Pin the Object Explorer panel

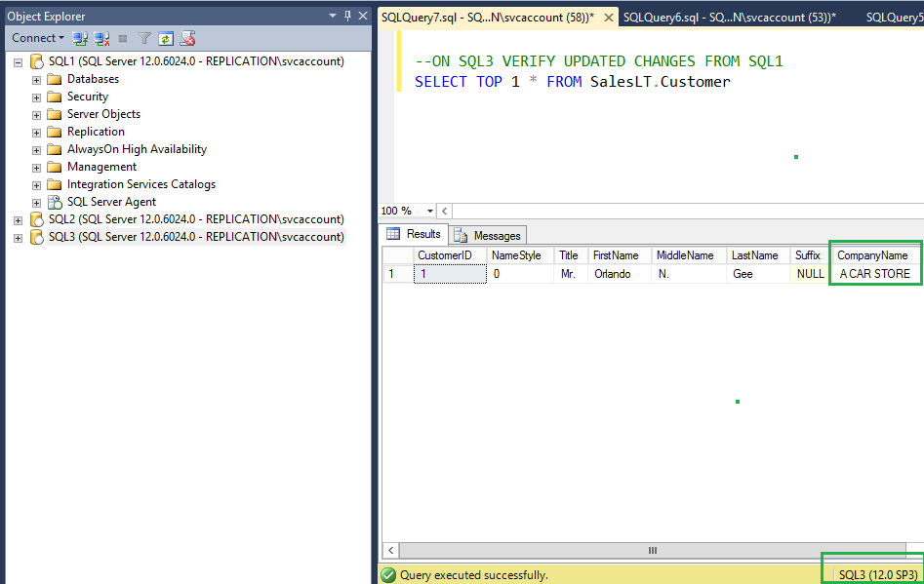[347, 16]
